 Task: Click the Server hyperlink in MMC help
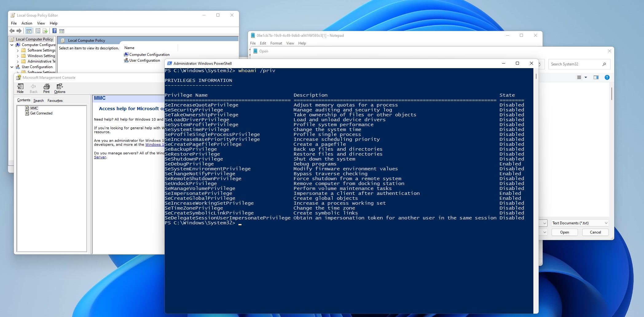point(100,157)
